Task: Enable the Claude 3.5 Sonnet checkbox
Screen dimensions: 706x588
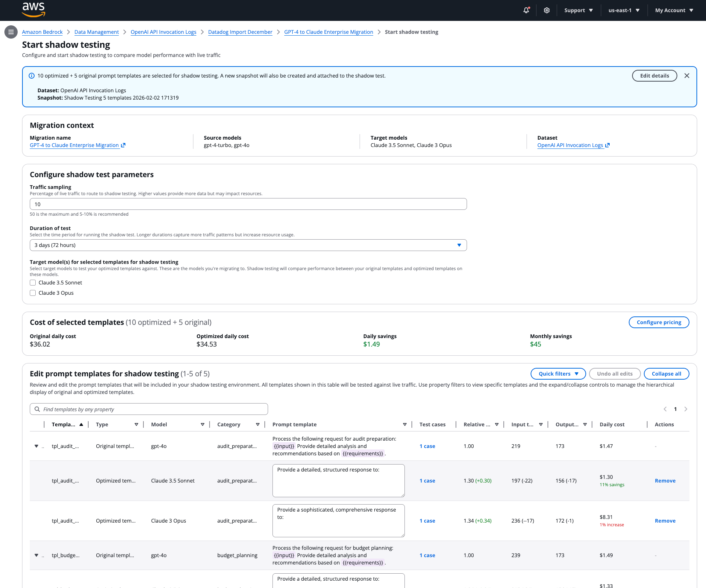Action: click(33, 283)
